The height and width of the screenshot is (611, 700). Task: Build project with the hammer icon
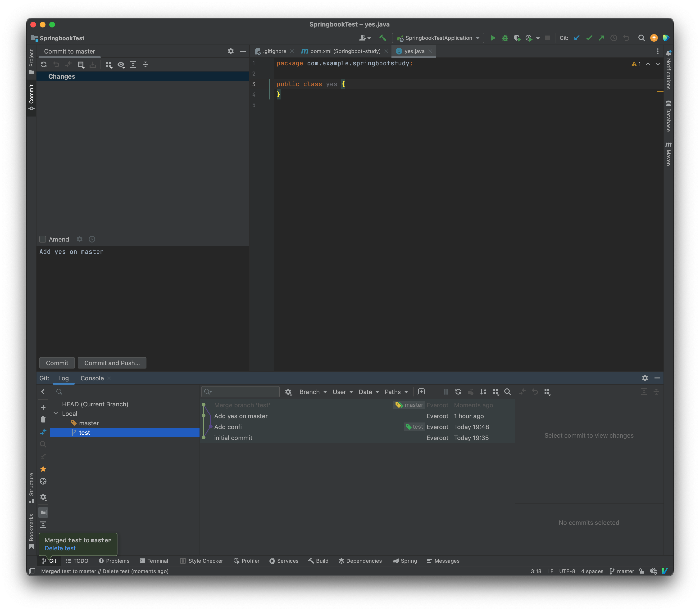pos(383,38)
